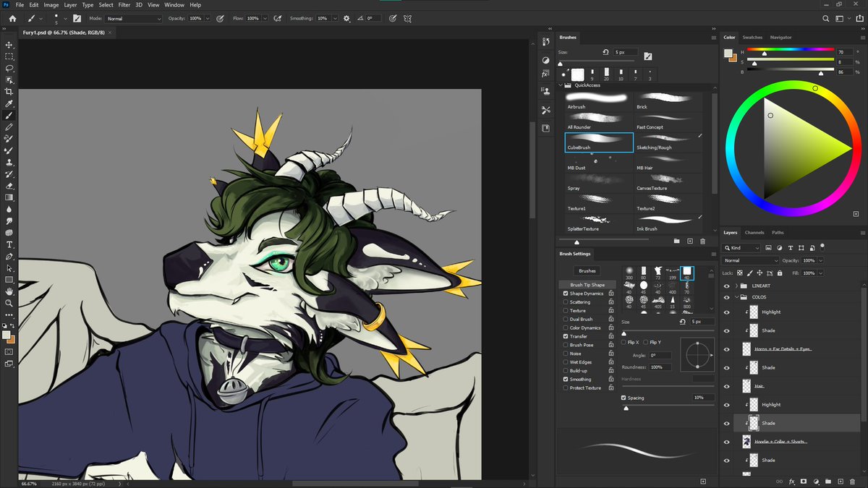Expand the LINEART group
868x488 pixels.
tap(736, 286)
